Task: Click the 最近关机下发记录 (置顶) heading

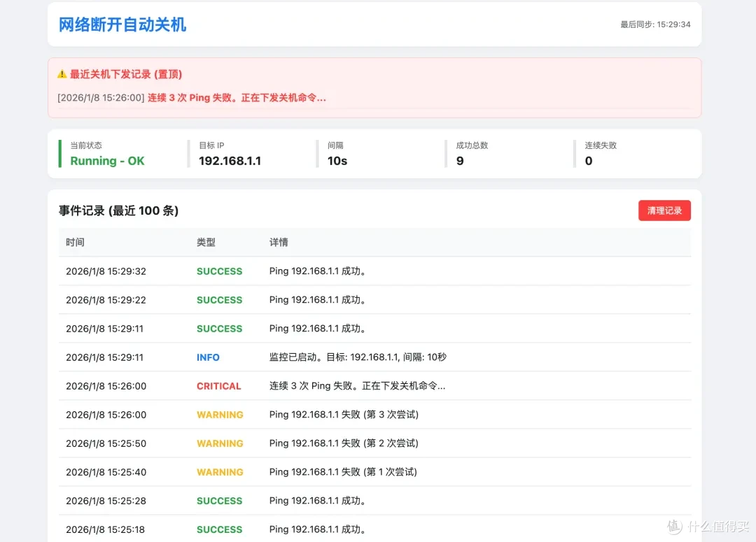Action: (x=126, y=74)
